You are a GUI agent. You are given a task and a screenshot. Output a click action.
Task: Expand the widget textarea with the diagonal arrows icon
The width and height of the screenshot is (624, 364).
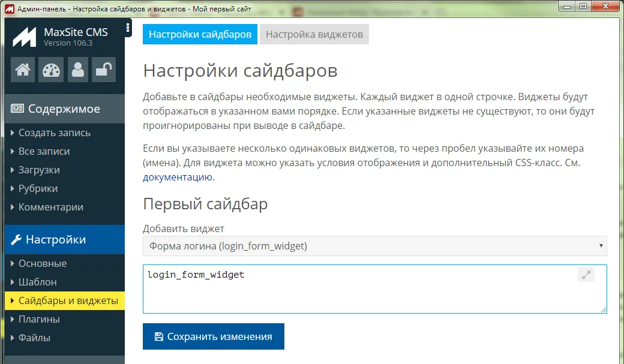(586, 274)
